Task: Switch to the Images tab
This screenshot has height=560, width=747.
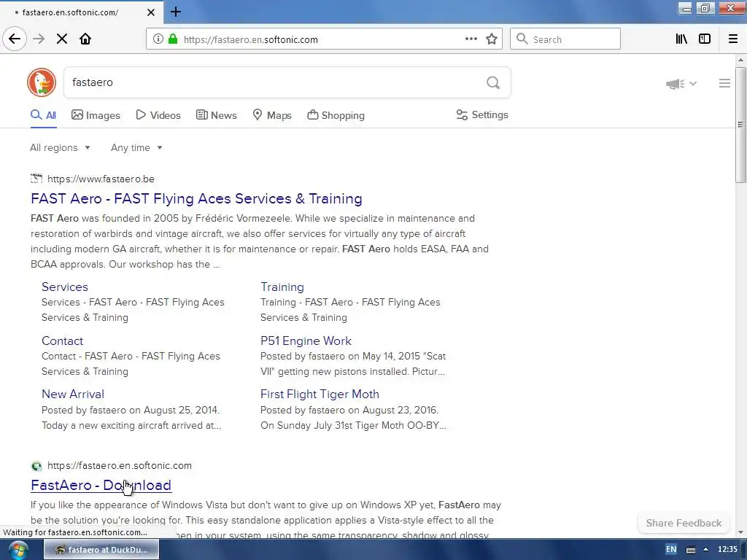Action: (96, 115)
